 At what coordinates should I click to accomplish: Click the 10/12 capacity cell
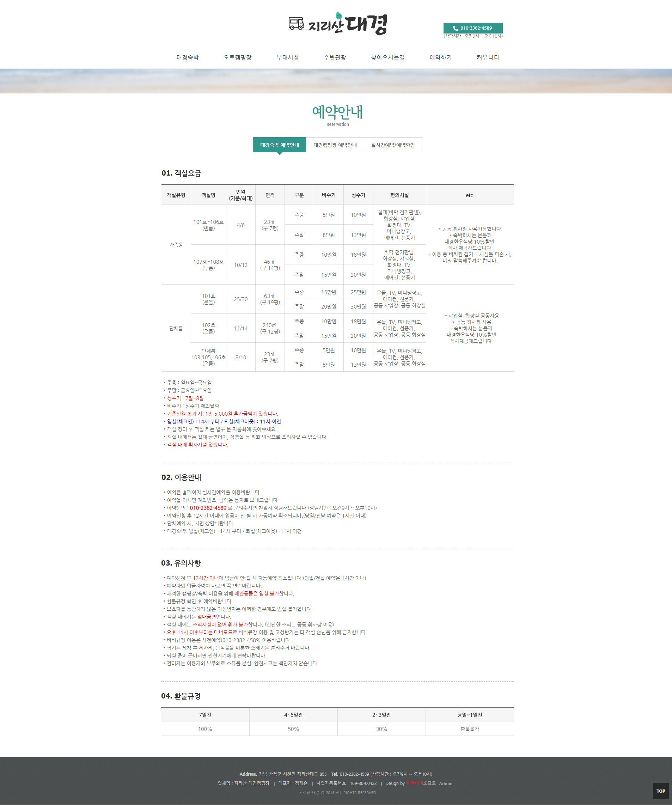[x=241, y=265]
